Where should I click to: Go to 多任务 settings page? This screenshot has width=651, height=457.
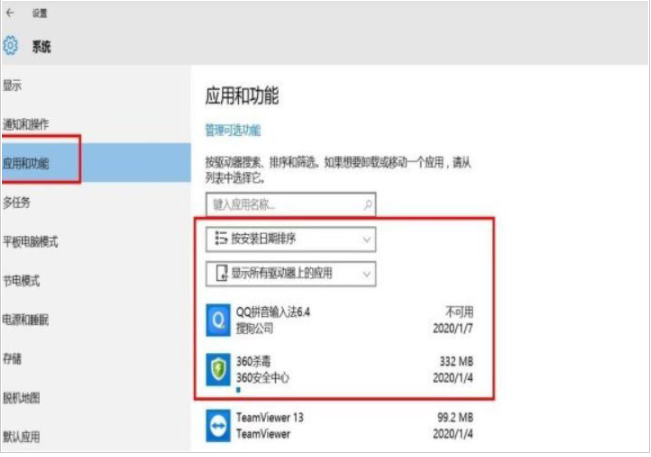coord(17,202)
